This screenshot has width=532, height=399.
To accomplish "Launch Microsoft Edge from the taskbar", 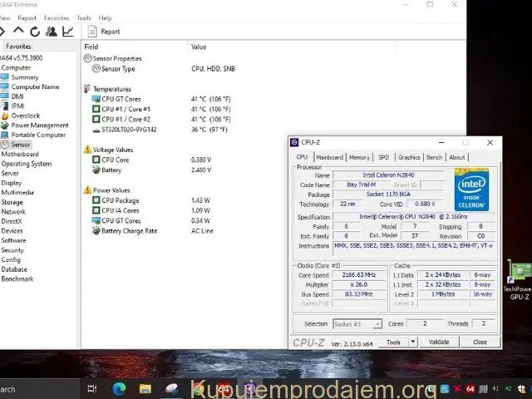I will (x=118, y=389).
